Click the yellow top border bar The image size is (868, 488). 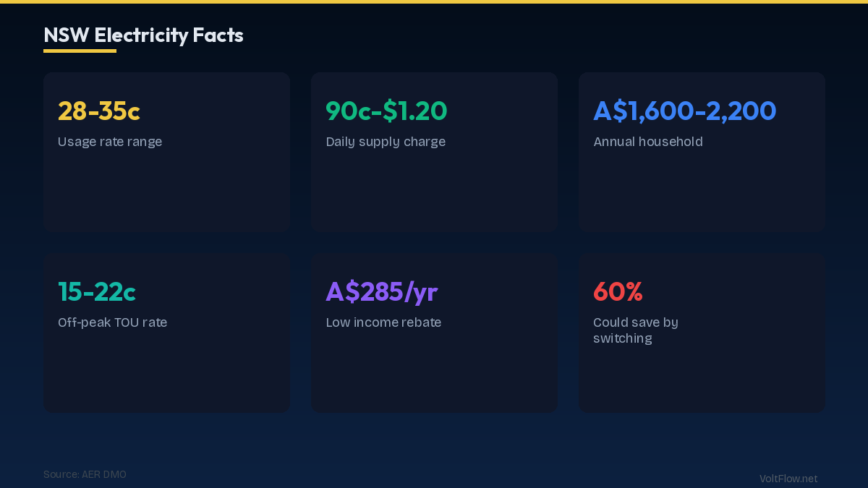(x=434, y=2)
